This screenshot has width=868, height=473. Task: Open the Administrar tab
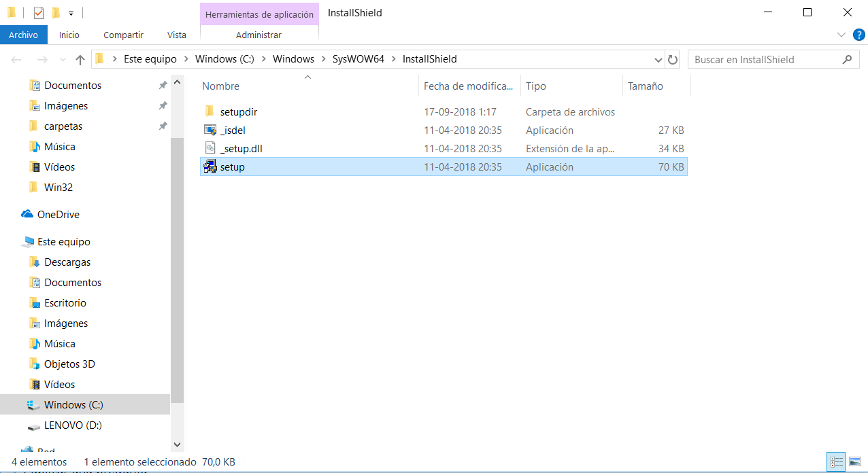coord(258,35)
